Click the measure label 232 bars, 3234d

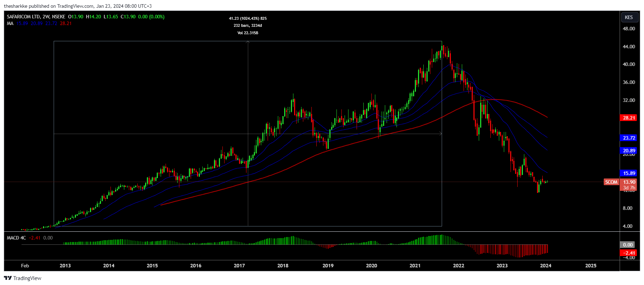[248, 25]
